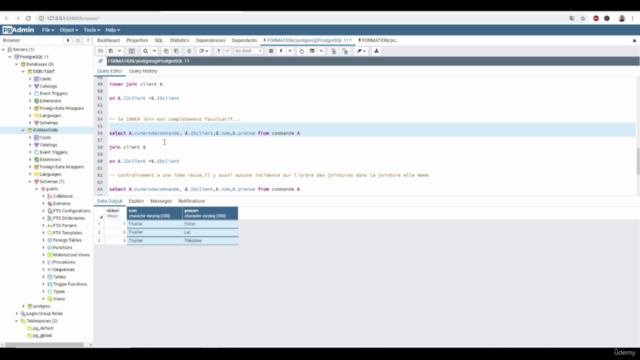Screen dimensions: 640x360
Task: Select the pg_default tablespace
Action: (x=43, y=328)
